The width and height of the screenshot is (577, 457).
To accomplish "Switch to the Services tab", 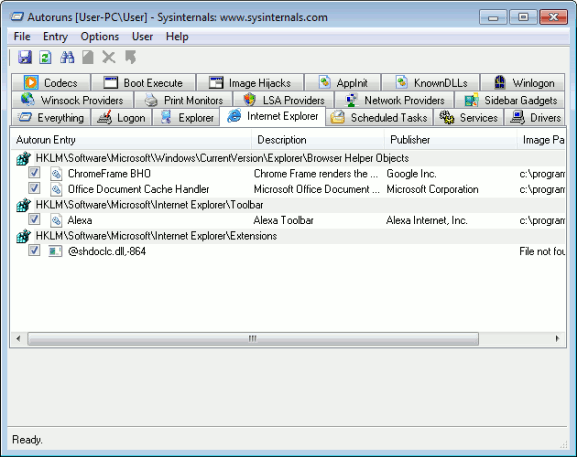I will click(x=468, y=117).
